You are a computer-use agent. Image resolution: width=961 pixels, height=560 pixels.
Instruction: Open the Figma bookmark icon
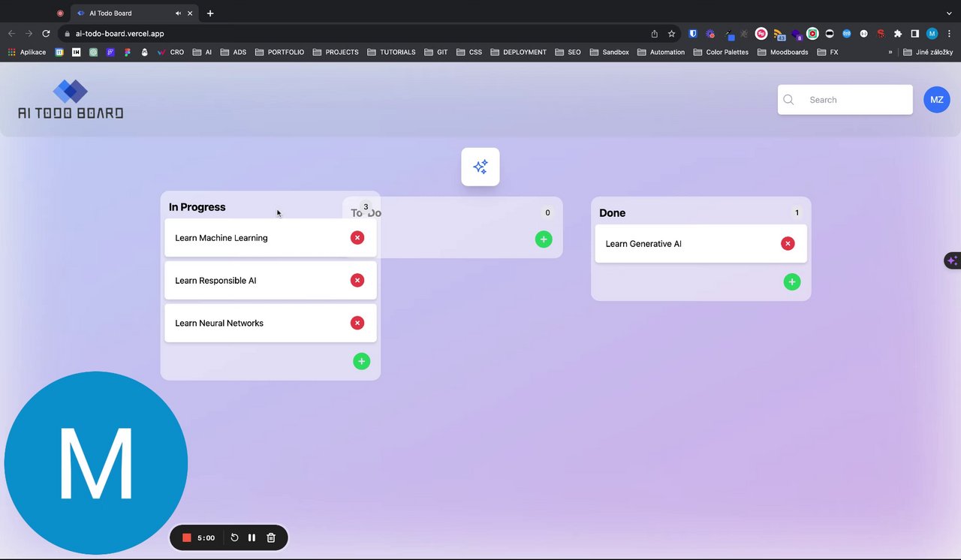[x=127, y=53]
